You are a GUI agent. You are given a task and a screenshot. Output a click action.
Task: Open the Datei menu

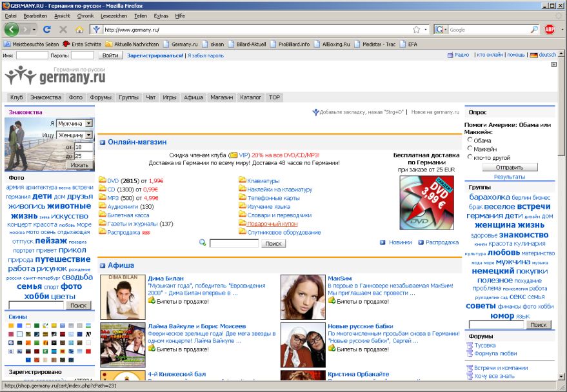coord(11,16)
